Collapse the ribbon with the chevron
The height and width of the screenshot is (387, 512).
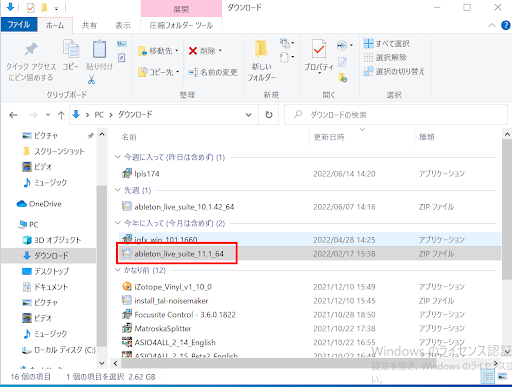pos(492,25)
